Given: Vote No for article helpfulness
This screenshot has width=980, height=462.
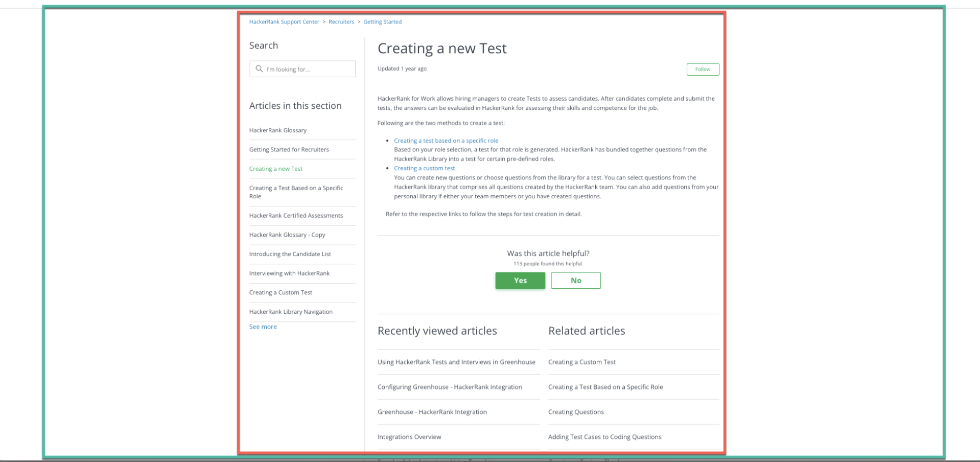Looking at the screenshot, I should [575, 281].
